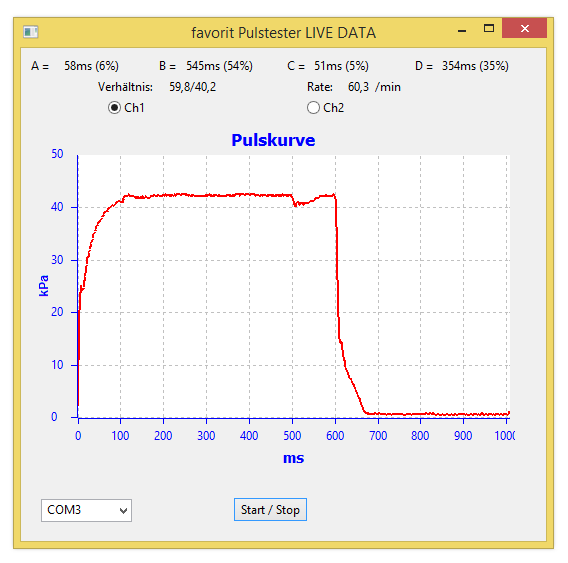
Task: Select the Ch2 radio button
Action: [x=313, y=108]
